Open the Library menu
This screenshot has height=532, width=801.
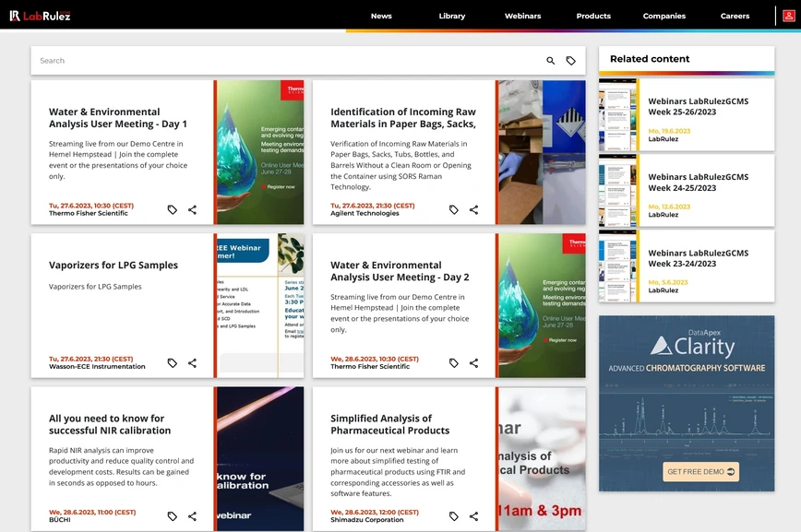click(452, 16)
